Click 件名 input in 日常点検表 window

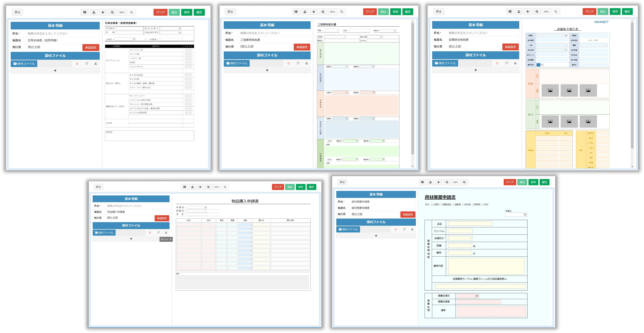(x=63, y=34)
